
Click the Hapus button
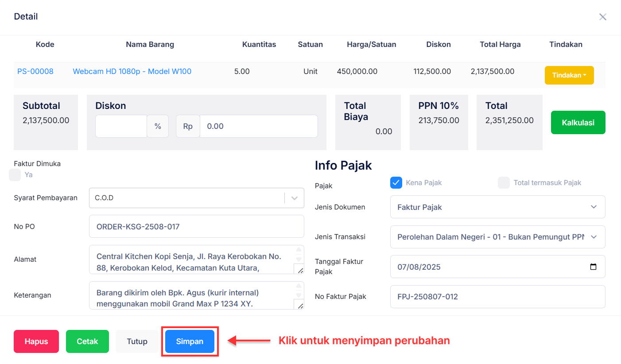[36, 341]
